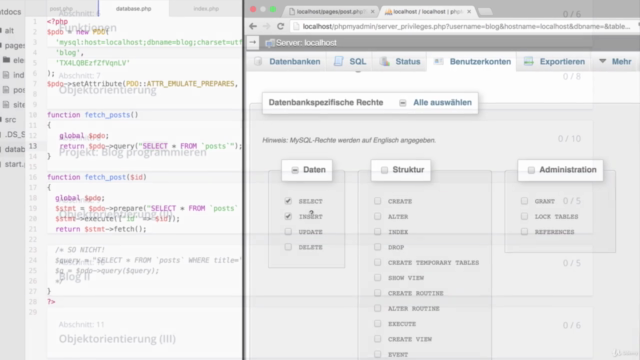Image resolution: width=640 pixels, height=360 pixels.
Task: Click the Alle auswählen link
Action: coord(442,102)
